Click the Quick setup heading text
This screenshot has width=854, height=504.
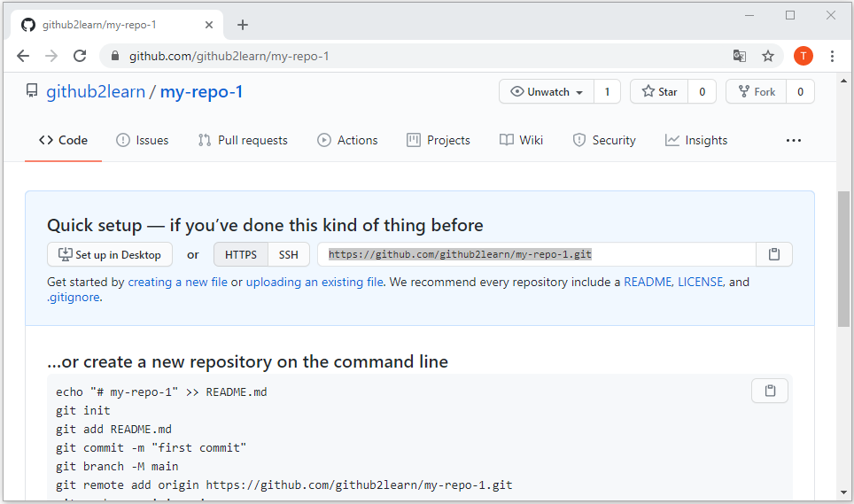(265, 225)
